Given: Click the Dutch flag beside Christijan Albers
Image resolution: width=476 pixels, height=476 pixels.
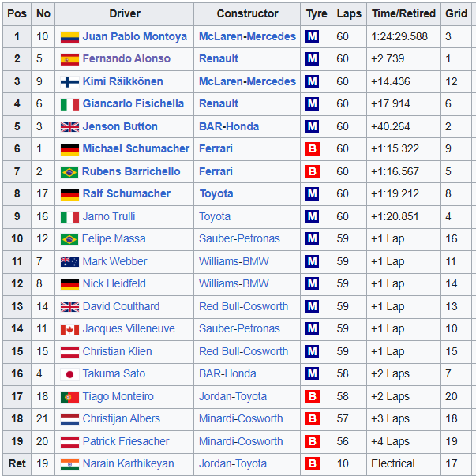Looking at the screenshot, I should tap(69, 419).
